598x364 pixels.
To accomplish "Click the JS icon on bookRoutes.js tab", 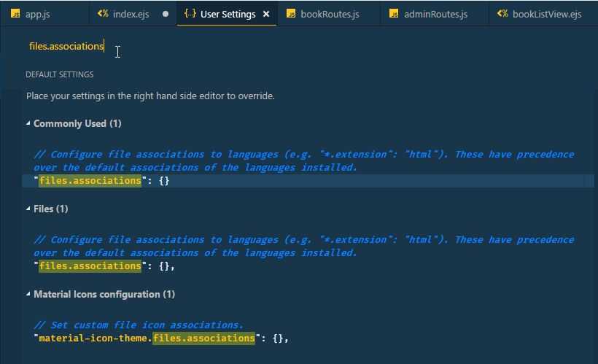I will coord(291,14).
